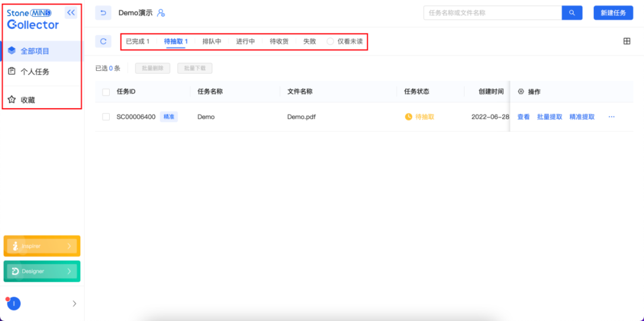Image resolution: width=644 pixels, height=321 pixels.
Task: Open the three-dot more actions menu
Action: (x=611, y=117)
